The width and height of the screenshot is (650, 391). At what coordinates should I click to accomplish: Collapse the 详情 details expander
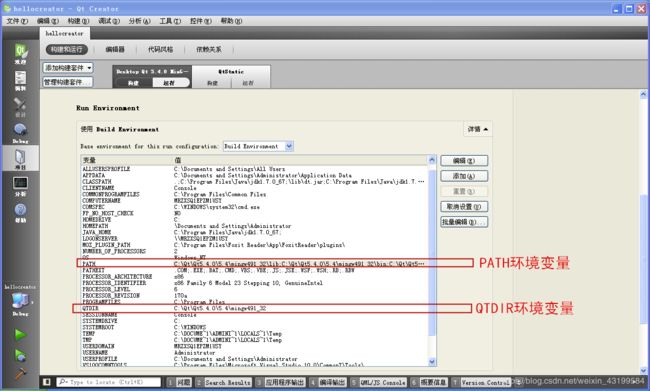point(478,129)
